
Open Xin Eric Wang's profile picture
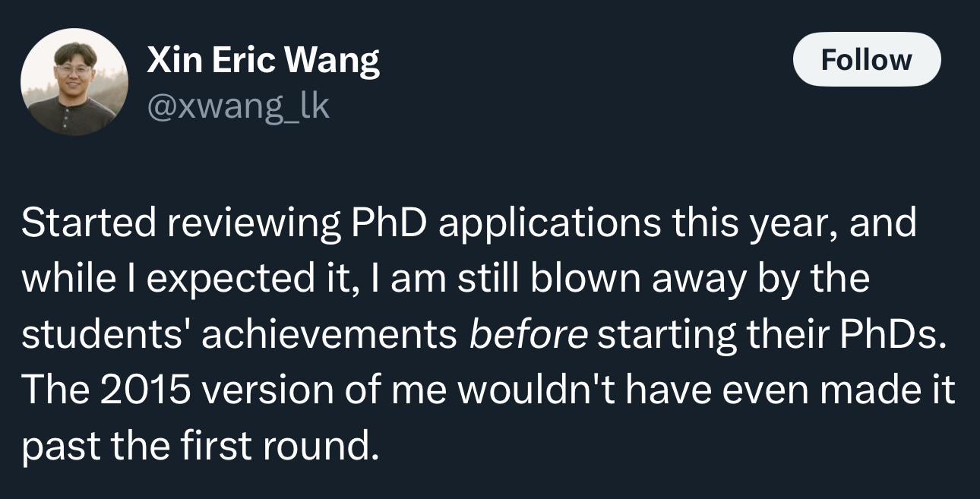(74, 82)
